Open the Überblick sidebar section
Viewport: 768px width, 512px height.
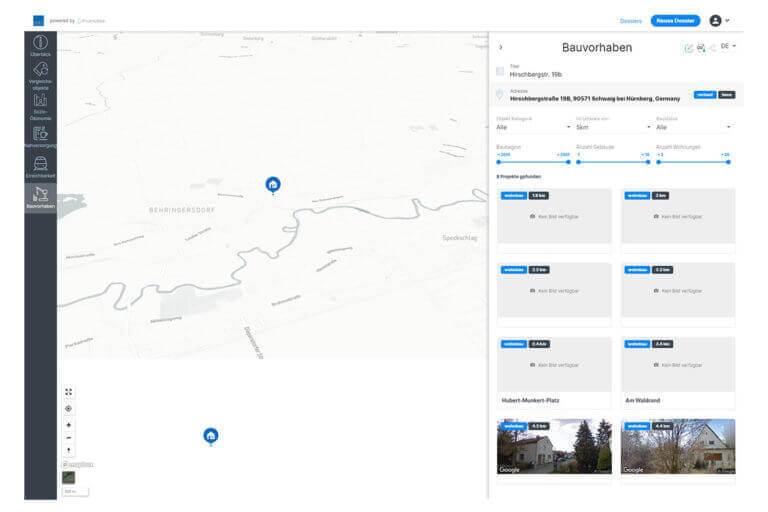pos(40,46)
